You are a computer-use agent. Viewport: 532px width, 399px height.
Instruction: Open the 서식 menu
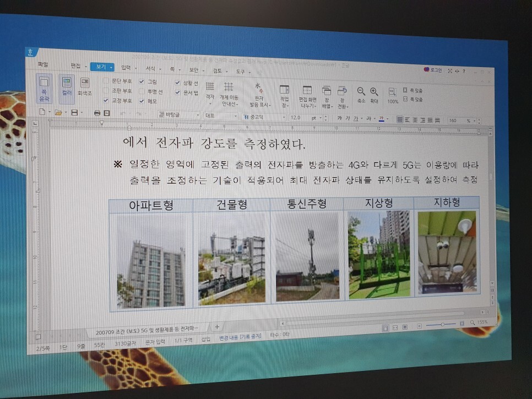coord(150,68)
